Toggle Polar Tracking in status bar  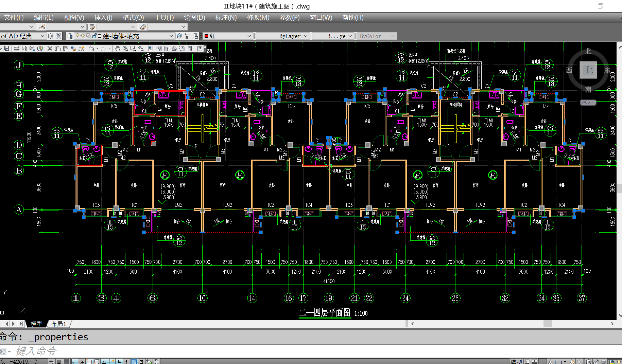tap(82, 362)
